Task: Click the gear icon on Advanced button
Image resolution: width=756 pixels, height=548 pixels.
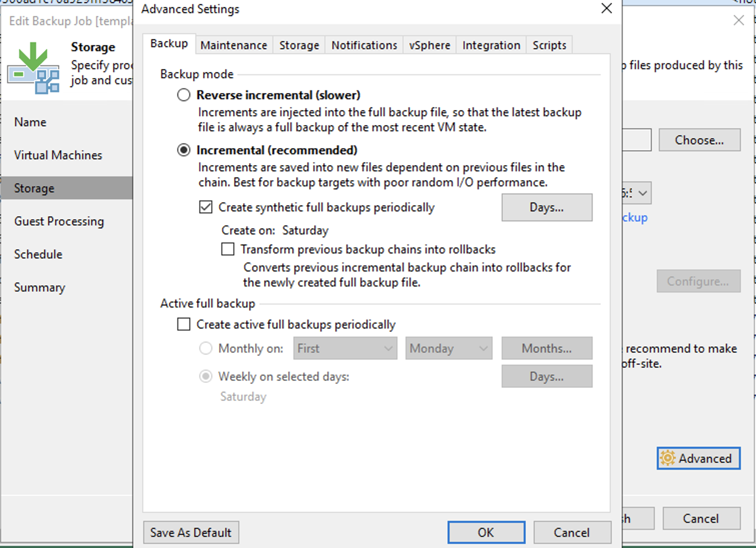Action: [x=667, y=458]
